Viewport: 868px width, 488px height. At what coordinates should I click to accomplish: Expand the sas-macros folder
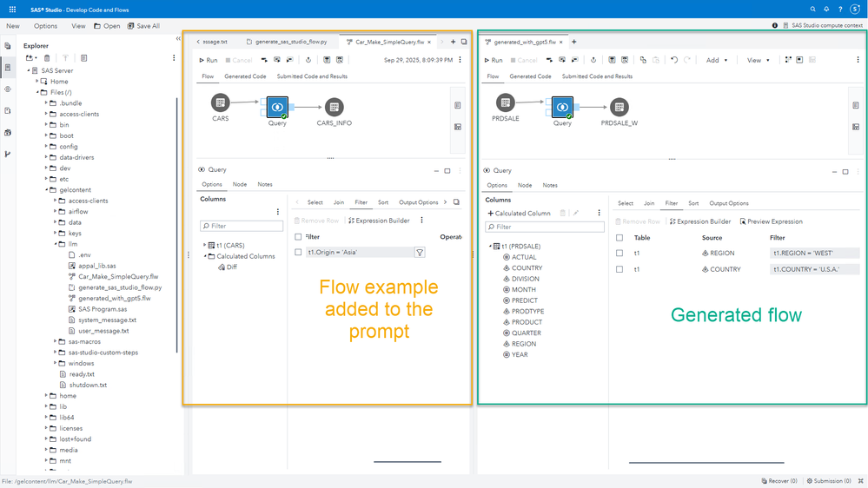point(55,341)
